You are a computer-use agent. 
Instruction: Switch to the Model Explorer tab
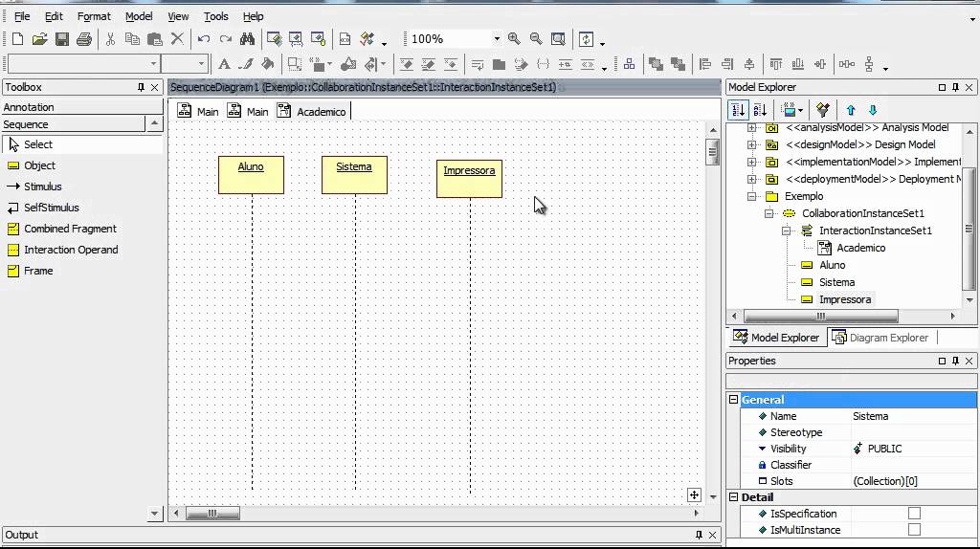coord(775,338)
